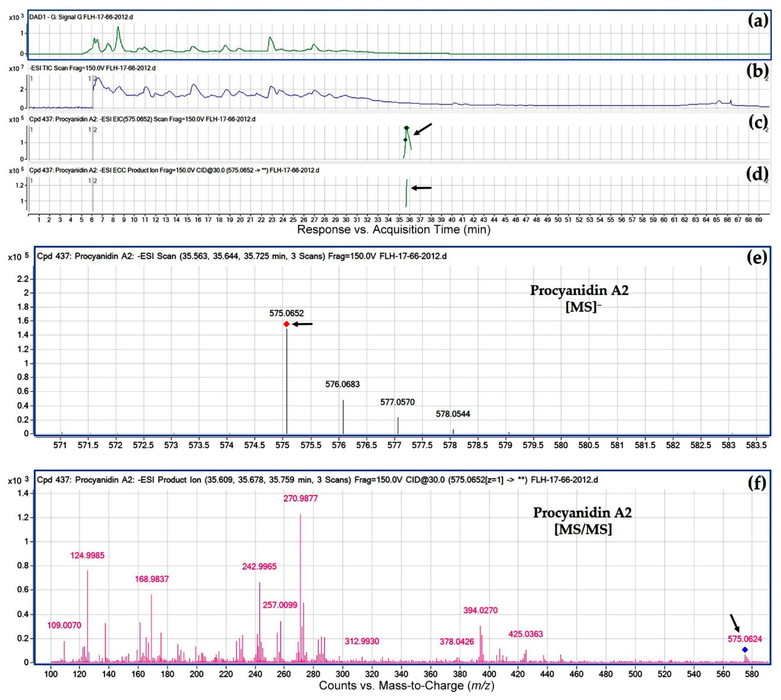Click the 168.9837 fragment peak label
This screenshot has height=700, width=781.
(151, 579)
